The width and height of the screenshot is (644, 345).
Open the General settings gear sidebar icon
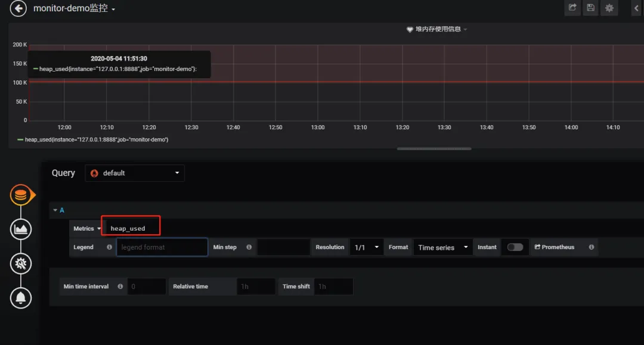point(20,263)
